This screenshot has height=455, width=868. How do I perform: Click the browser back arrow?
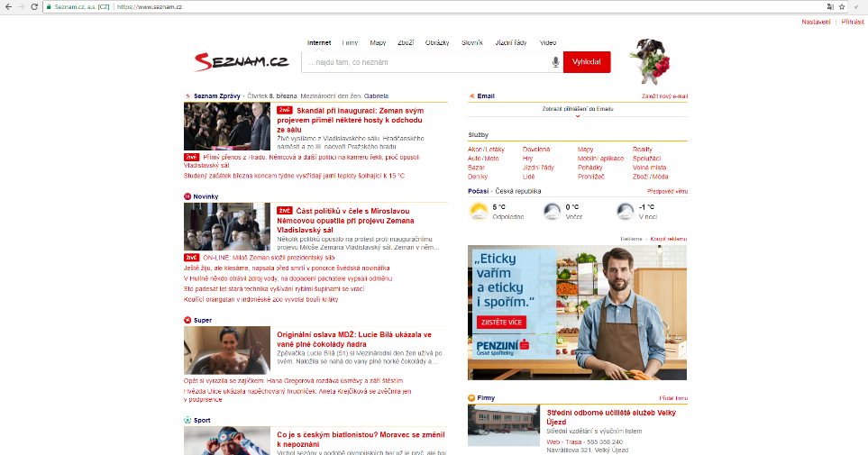(8, 6)
